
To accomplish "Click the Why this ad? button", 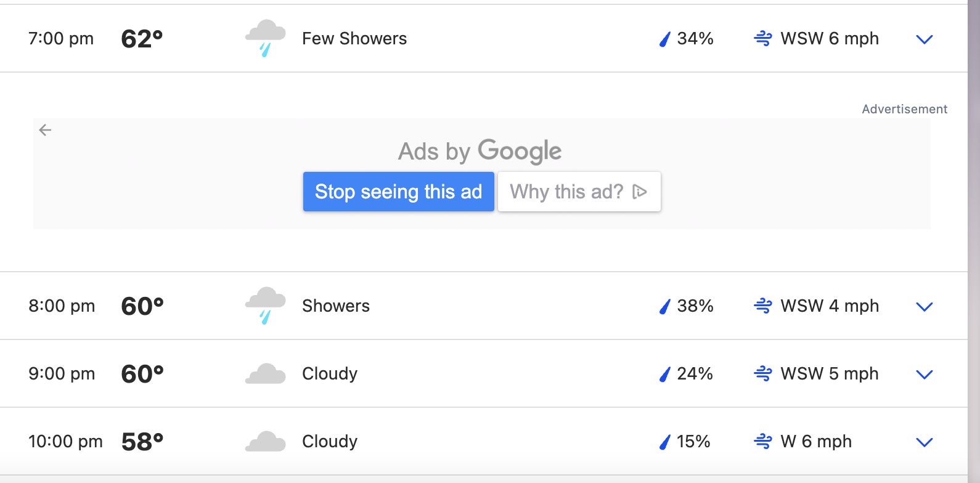I will [579, 192].
